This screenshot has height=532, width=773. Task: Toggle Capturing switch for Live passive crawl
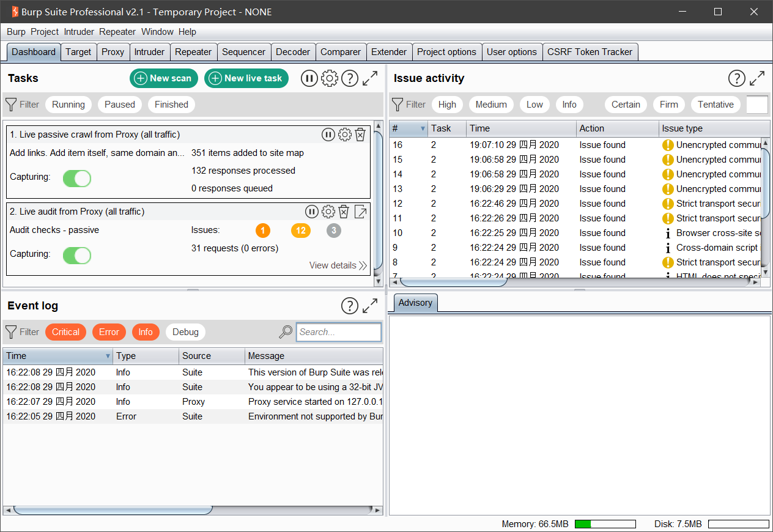point(77,178)
